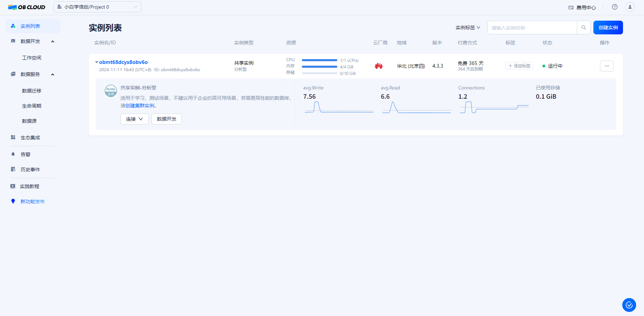The image size is (644, 316).
Task: Click the CPU usage progress bar
Action: pyautogui.click(x=319, y=60)
